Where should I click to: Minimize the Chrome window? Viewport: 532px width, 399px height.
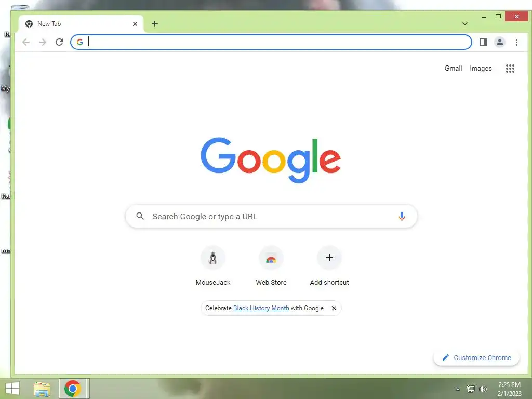click(x=484, y=17)
